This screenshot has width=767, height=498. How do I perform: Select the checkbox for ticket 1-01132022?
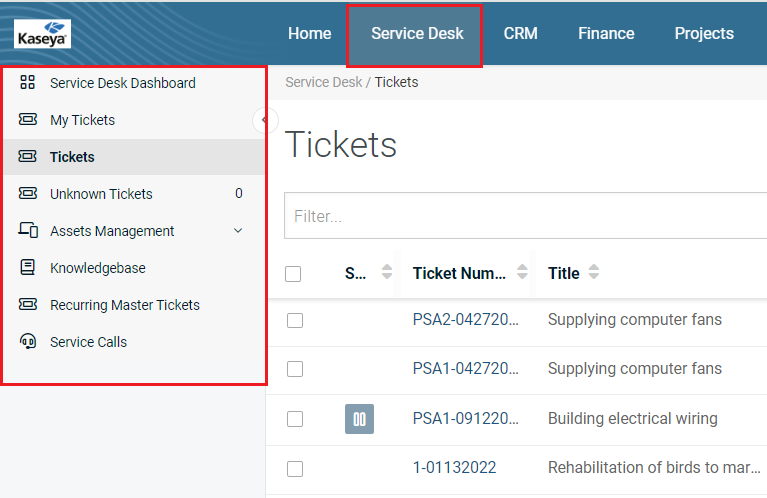pyautogui.click(x=294, y=468)
